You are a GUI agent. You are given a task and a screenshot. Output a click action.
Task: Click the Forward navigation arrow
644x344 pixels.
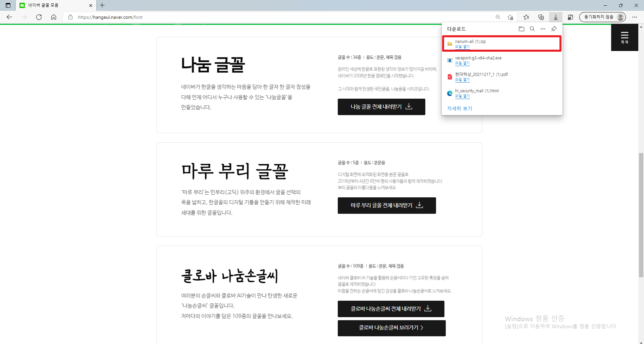click(24, 17)
